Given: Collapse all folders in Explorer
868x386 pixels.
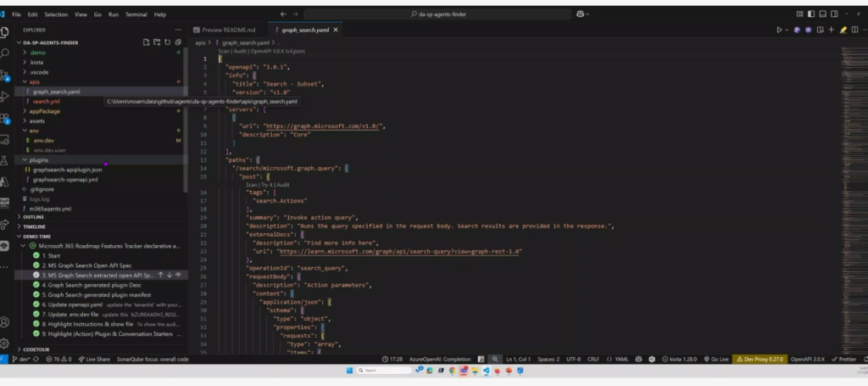Looking at the screenshot, I should point(178,42).
